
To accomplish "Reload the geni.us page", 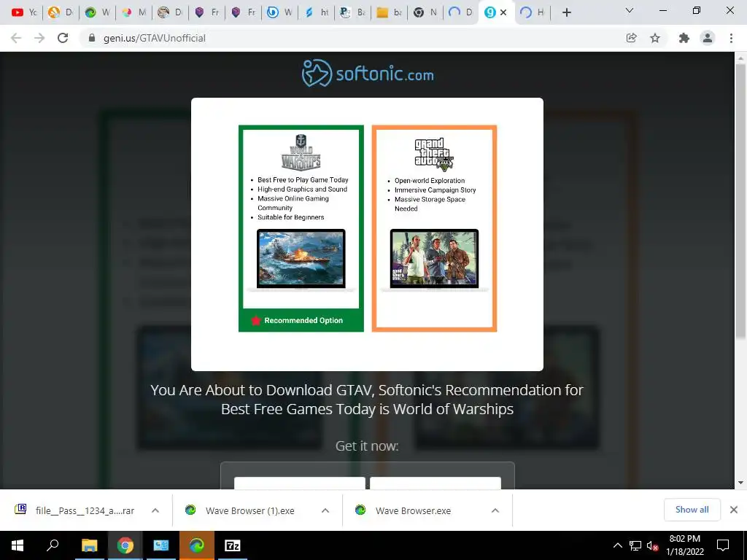I will [x=63, y=38].
